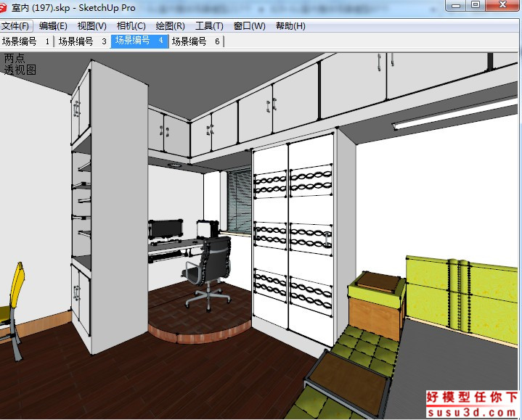The image size is (522, 420).
Task: Open the 窗口(W) menu
Action: 249,26
